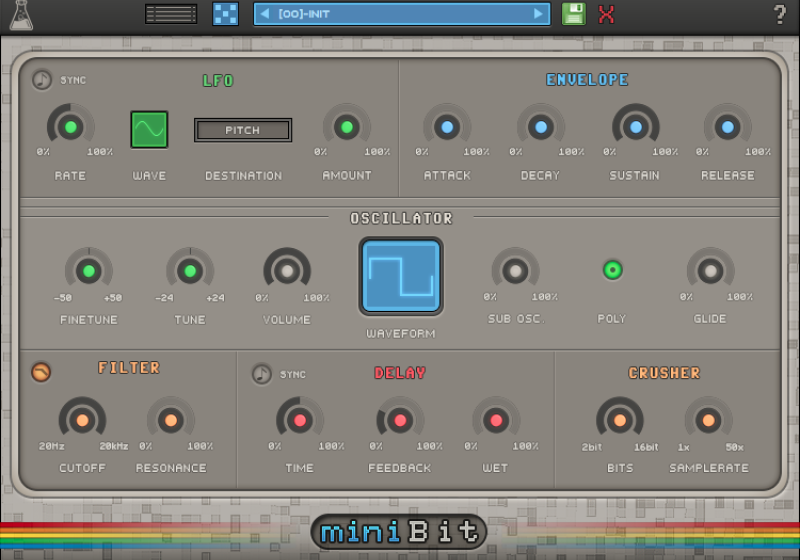Toggle LFO tempo sync note button
Viewport: 800px width, 560px height.
[41, 80]
